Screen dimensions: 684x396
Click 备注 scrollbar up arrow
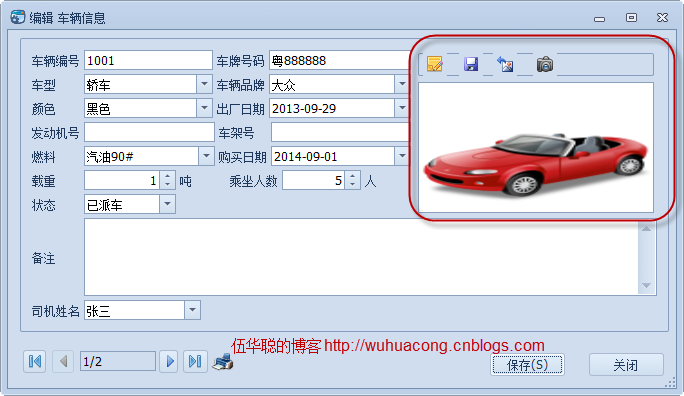[x=646, y=229]
